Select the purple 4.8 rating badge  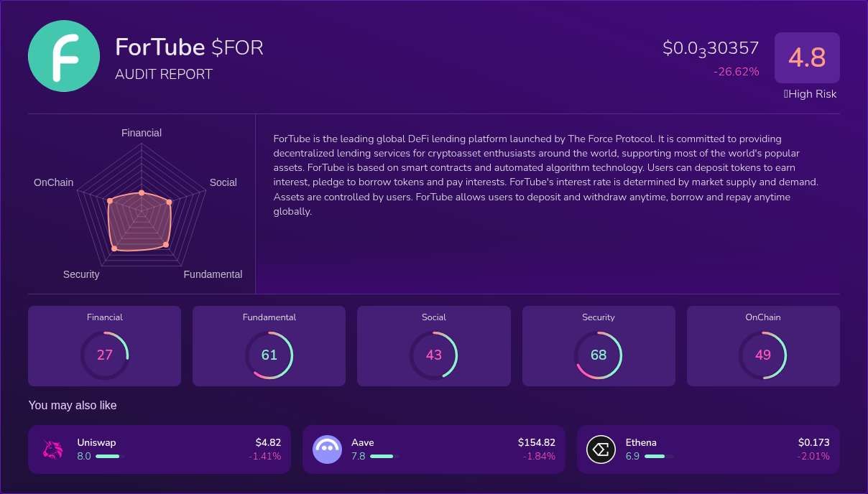(807, 57)
